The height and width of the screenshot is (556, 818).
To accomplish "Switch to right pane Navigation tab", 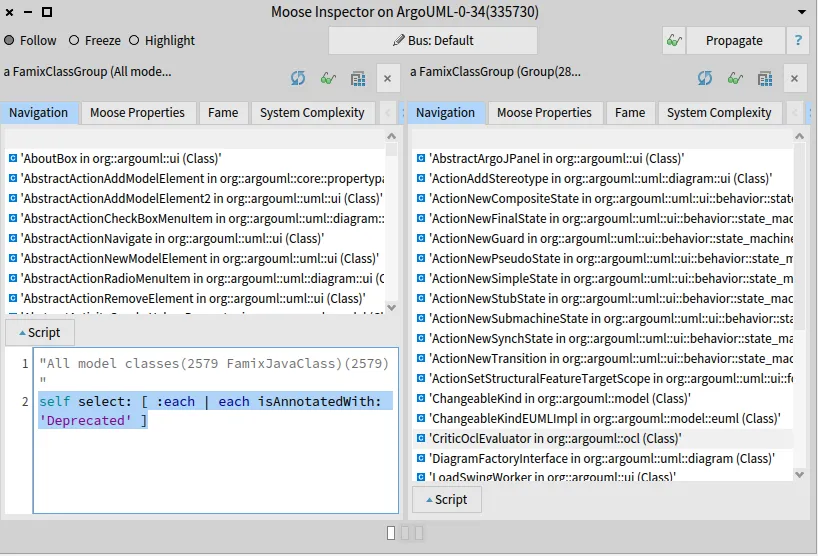I will click(446, 113).
